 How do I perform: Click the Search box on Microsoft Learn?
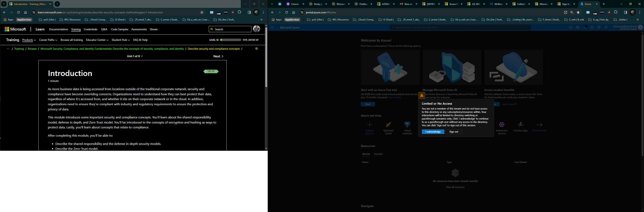[230, 29]
